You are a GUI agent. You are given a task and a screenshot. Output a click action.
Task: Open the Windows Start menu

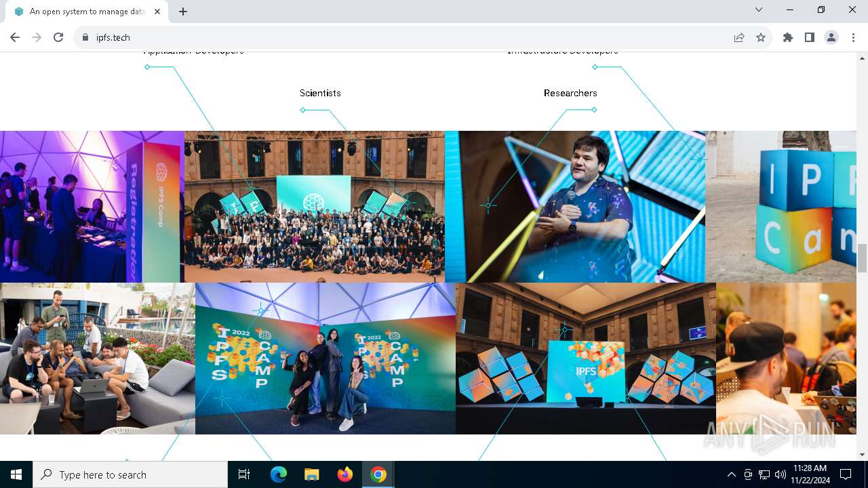16,474
